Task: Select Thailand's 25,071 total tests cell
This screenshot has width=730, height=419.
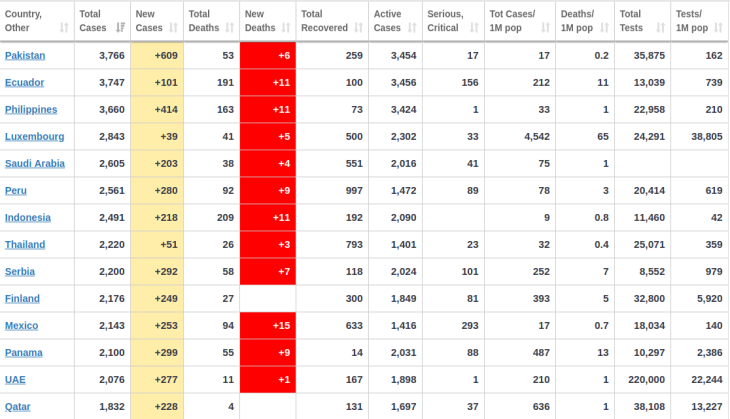Action: (x=642, y=244)
